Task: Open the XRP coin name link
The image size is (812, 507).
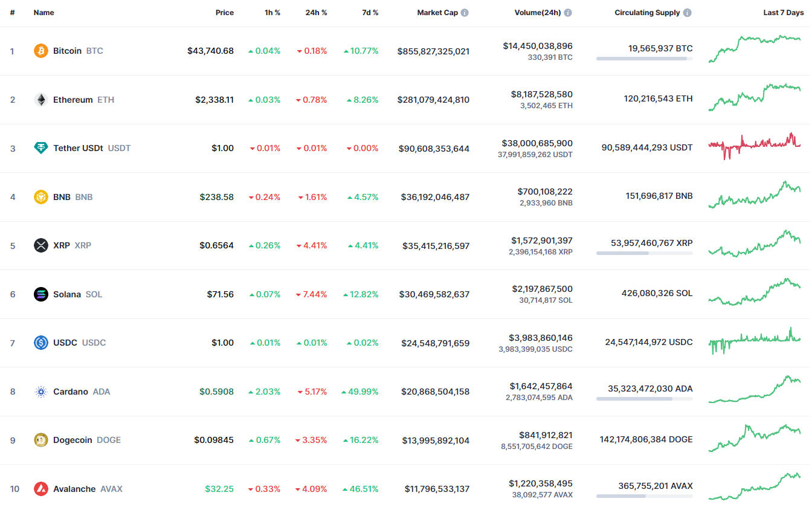Action: pyautogui.click(x=62, y=245)
